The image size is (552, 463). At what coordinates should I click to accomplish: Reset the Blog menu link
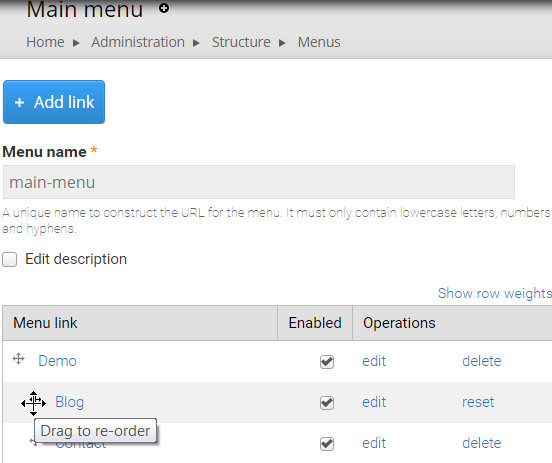(x=478, y=402)
